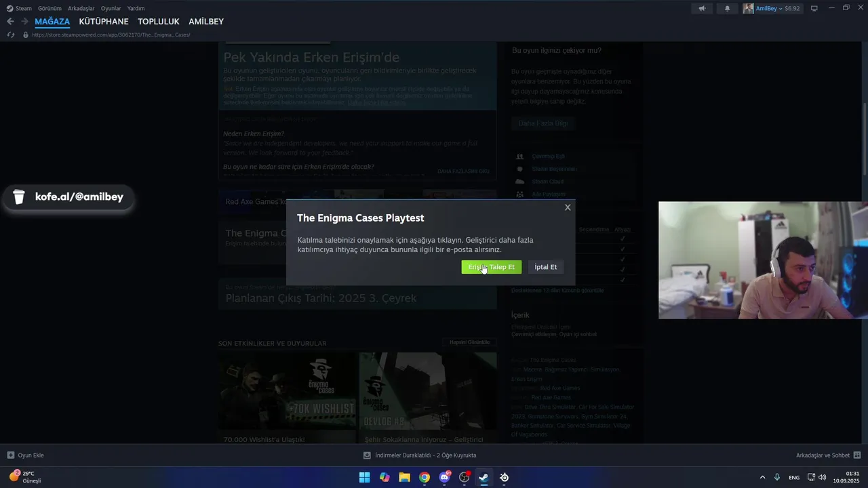This screenshot has height=488, width=868.
Task: Open Copilot from the taskbar
Action: [384, 477]
